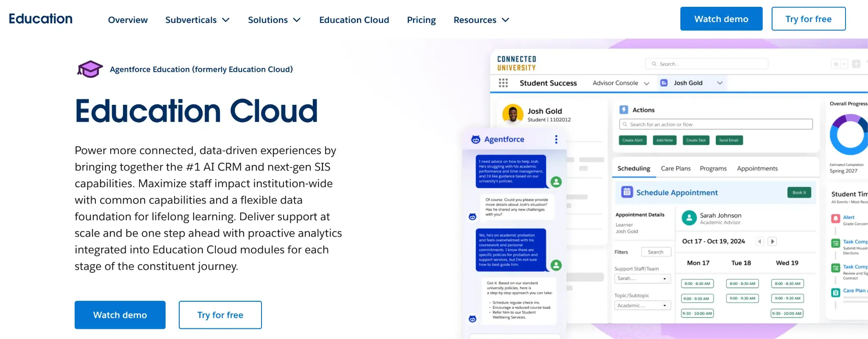Click the favorites star icon in app header
Screen dimensions: 868x339
[x=836, y=64]
